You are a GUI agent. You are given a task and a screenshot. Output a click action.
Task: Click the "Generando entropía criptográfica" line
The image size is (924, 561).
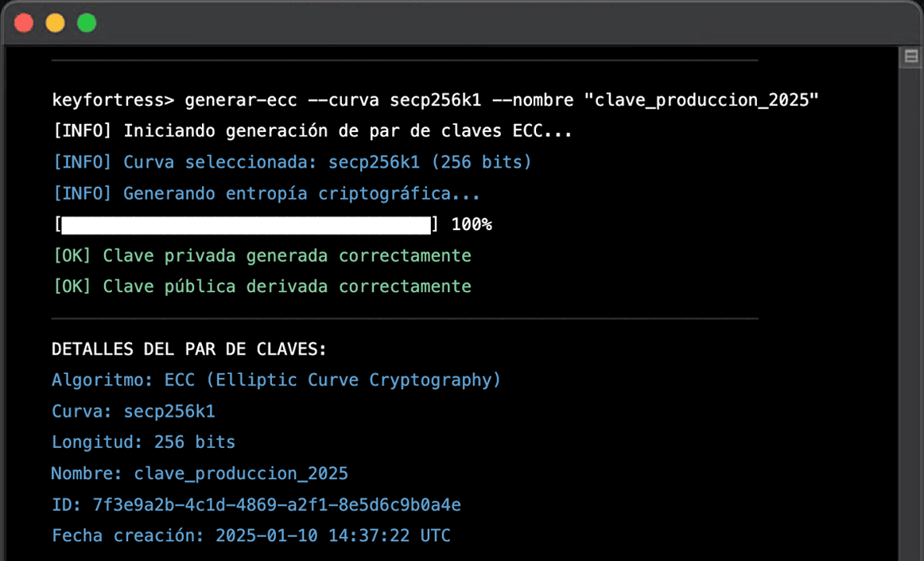(x=266, y=193)
